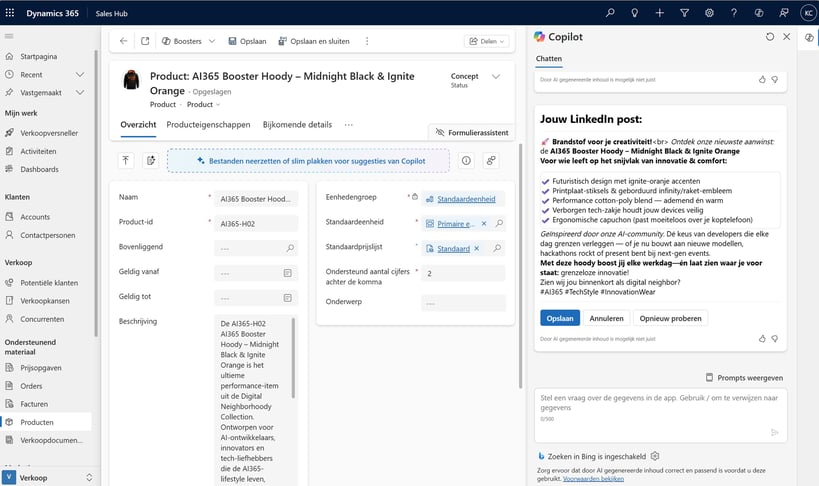Click the Product-id field
This screenshot has height=486, width=819.
(256, 224)
